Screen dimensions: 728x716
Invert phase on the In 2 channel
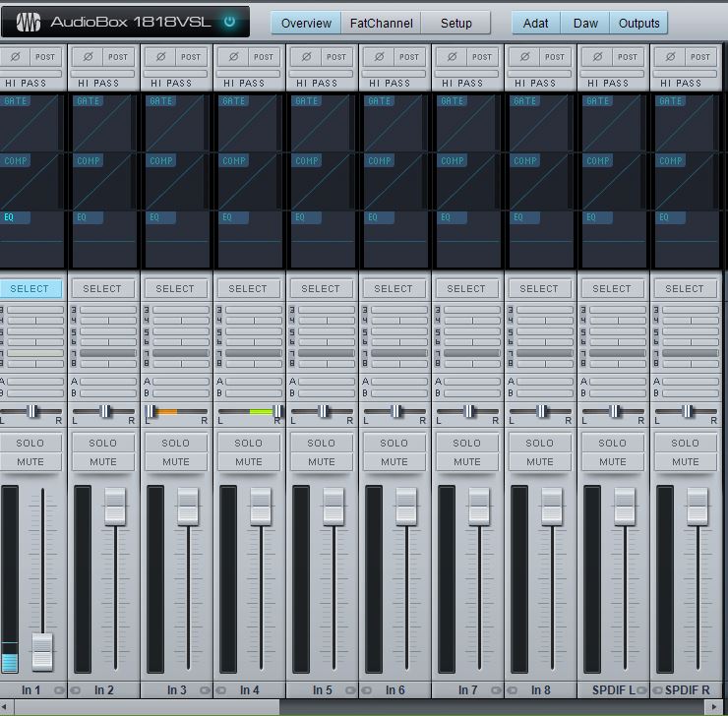(88, 57)
